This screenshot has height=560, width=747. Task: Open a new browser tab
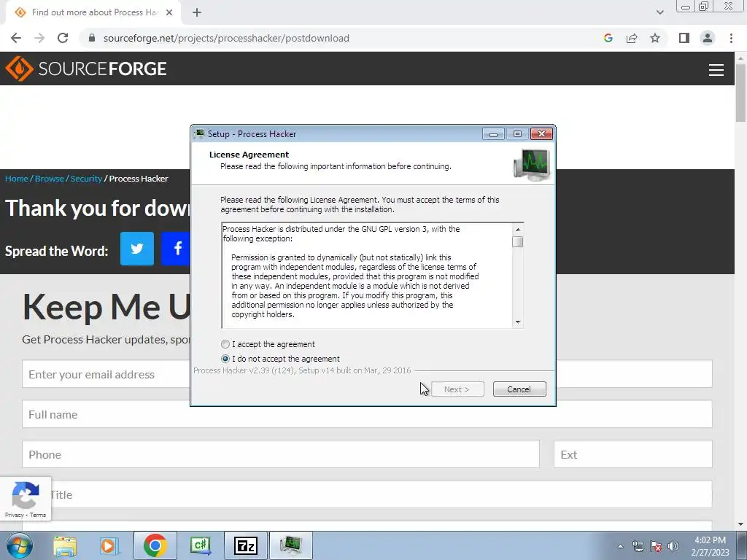click(197, 12)
